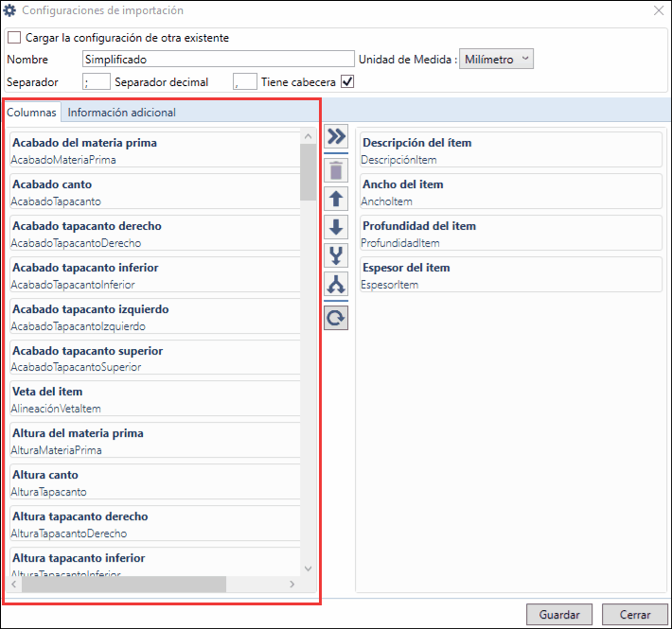672x629 pixels.
Task: Click the scroll right arrow of column list
Action: click(x=292, y=584)
